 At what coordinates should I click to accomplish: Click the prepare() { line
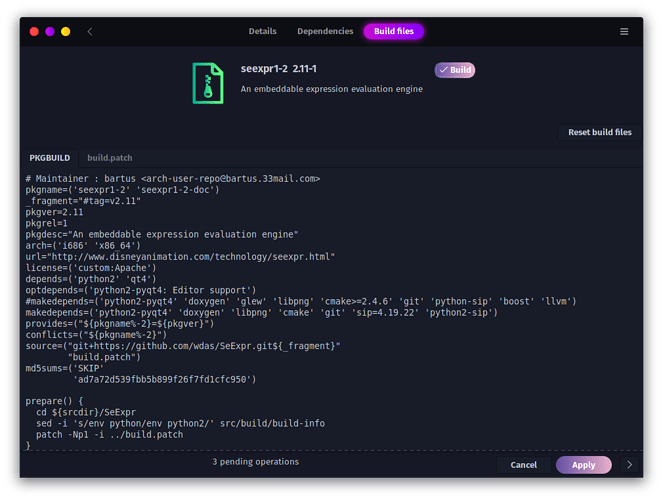tap(54, 401)
